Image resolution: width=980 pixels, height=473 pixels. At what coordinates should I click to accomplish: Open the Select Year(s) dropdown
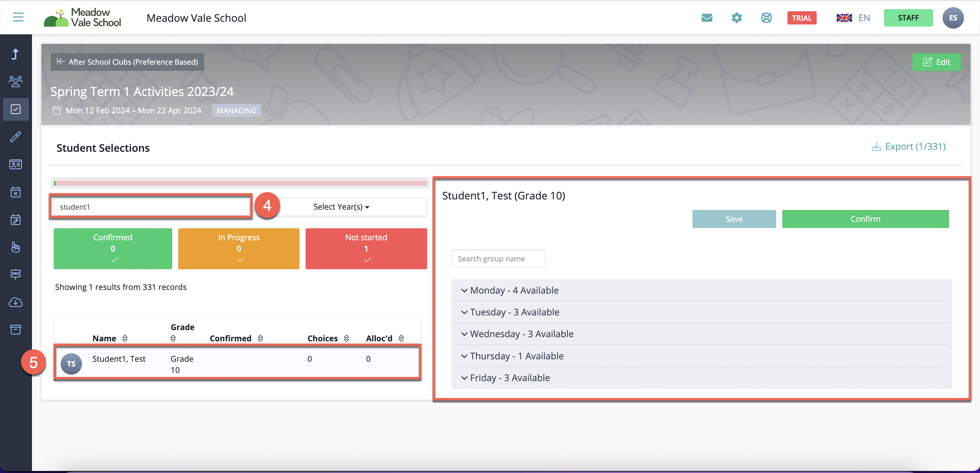click(x=341, y=207)
